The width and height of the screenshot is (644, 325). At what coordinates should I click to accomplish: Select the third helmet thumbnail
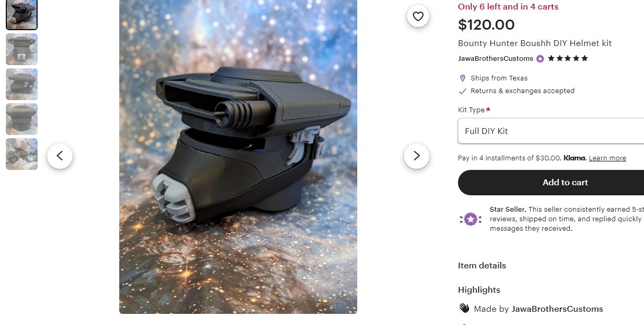tap(22, 84)
